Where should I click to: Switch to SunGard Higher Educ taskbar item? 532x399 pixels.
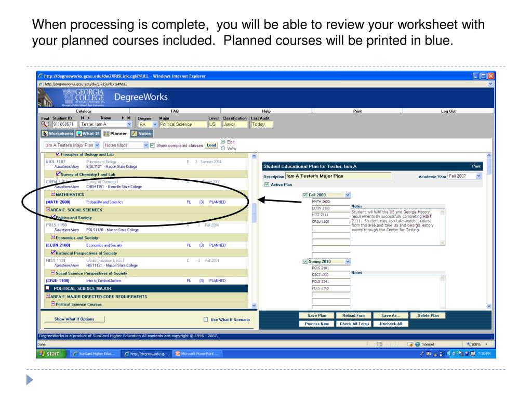coord(94,353)
